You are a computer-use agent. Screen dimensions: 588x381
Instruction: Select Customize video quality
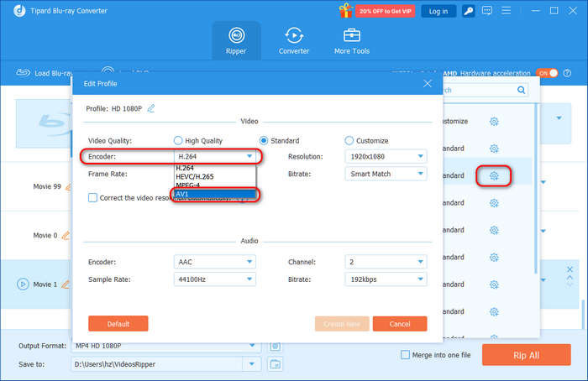[x=349, y=140]
